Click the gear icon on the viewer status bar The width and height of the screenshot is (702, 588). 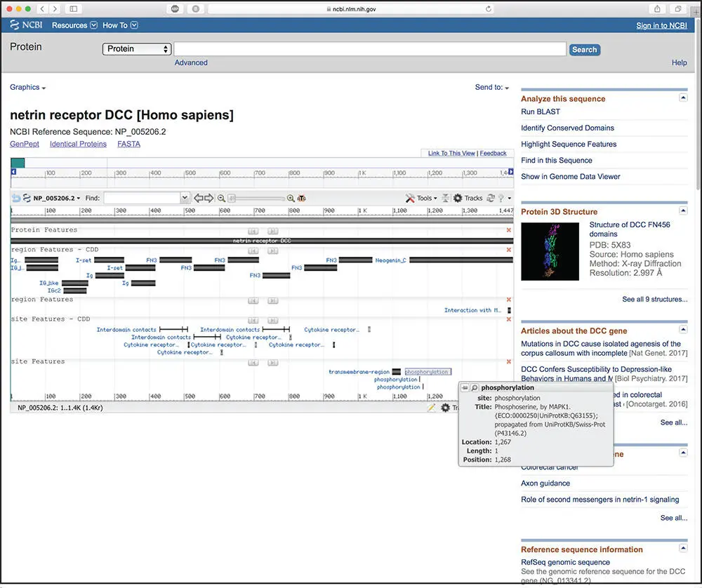tap(446, 408)
